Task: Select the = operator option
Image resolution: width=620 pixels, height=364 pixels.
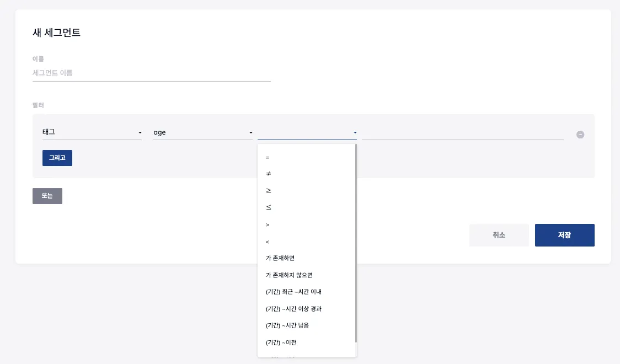Action: click(x=307, y=157)
